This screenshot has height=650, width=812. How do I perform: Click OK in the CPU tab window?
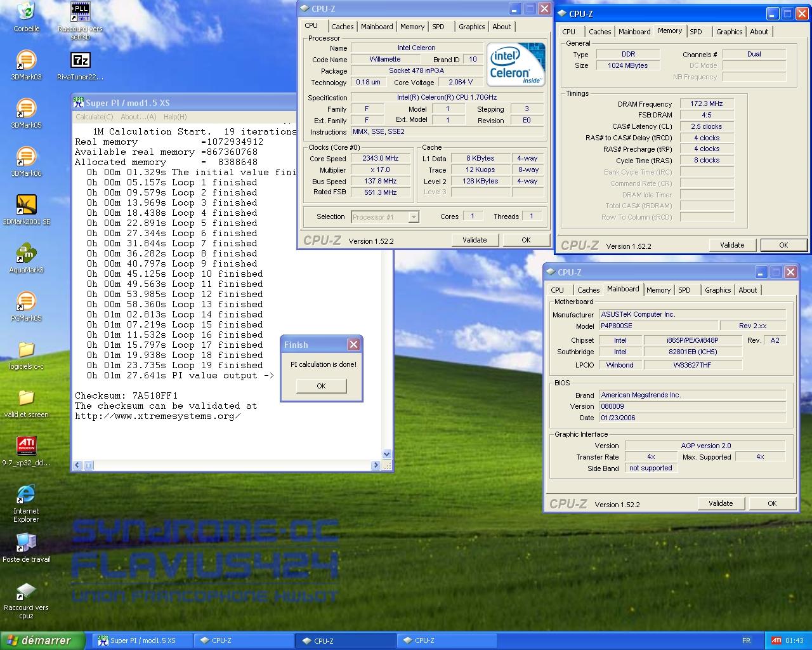click(x=526, y=240)
